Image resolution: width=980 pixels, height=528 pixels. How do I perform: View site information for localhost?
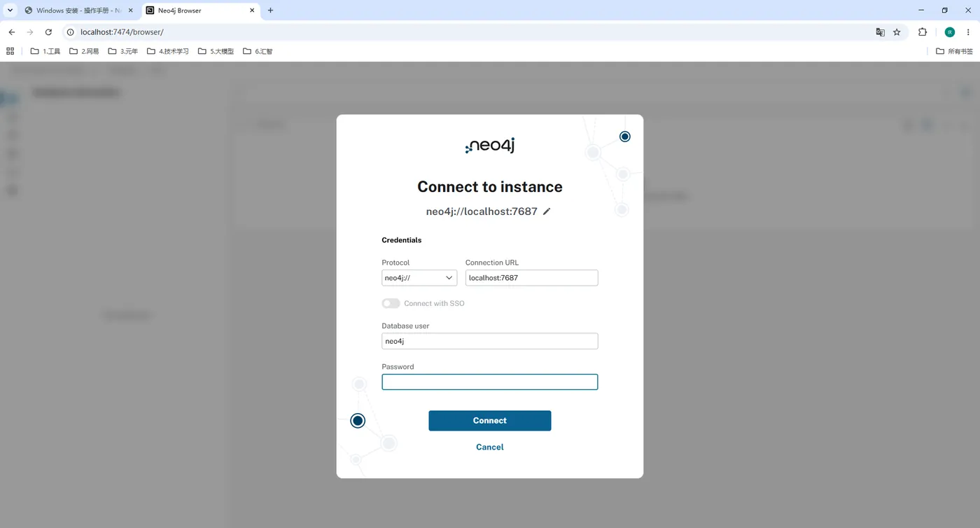coord(70,32)
